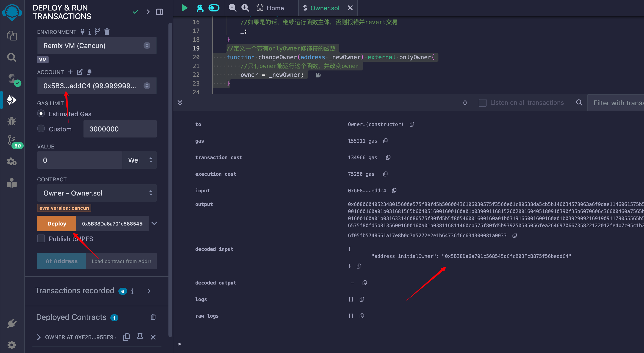
Task: Open the Settings gear at sidebar bottom
Action: 12,345
